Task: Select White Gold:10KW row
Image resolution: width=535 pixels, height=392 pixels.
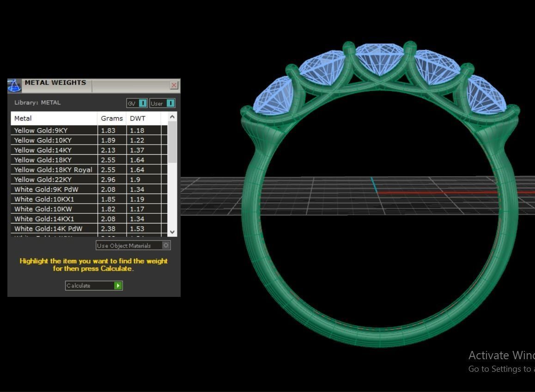Action: click(x=89, y=209)
